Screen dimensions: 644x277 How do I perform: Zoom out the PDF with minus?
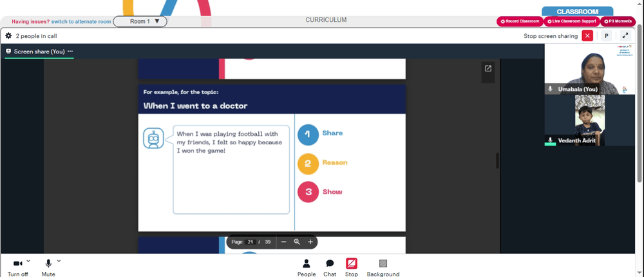click(283, 242)
